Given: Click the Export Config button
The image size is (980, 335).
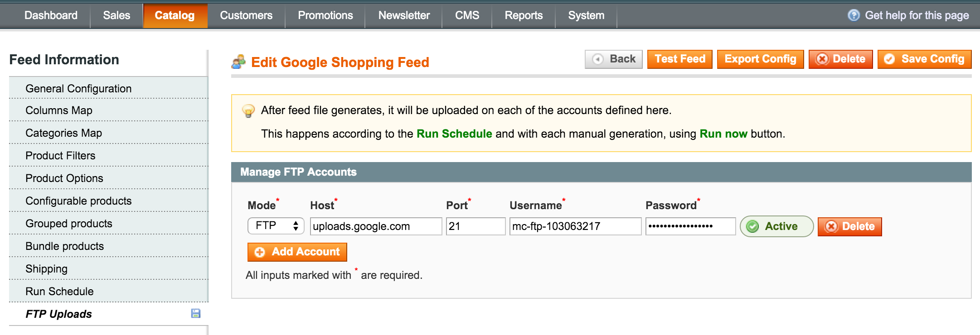Looking at the screenshot, I should 760,59.
